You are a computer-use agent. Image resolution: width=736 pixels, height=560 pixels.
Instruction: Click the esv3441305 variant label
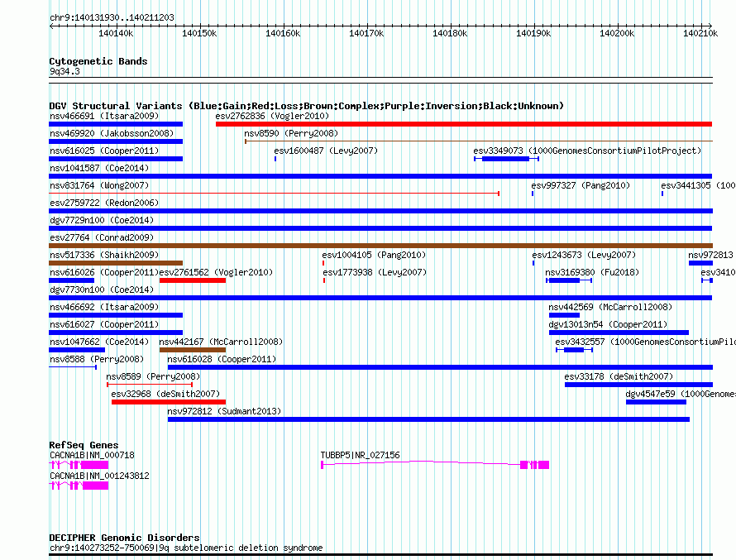[698, 185]
